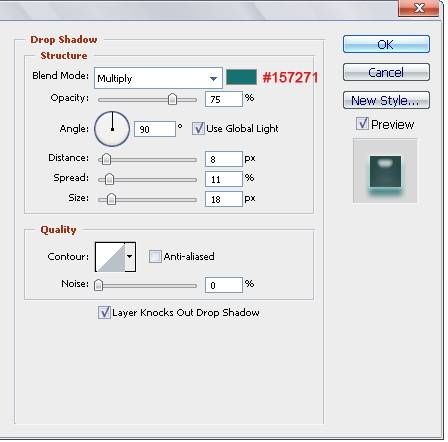Focus the Opacity value field
This screenshot has width=448, height=442.
(x=224, y=99)
